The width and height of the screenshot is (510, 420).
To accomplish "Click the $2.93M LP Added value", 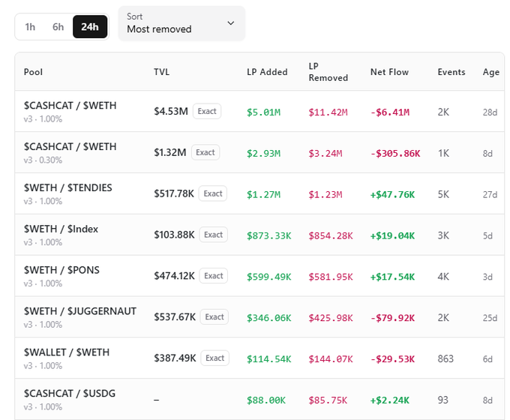I will pyautogui.click(x=263, y=153).
